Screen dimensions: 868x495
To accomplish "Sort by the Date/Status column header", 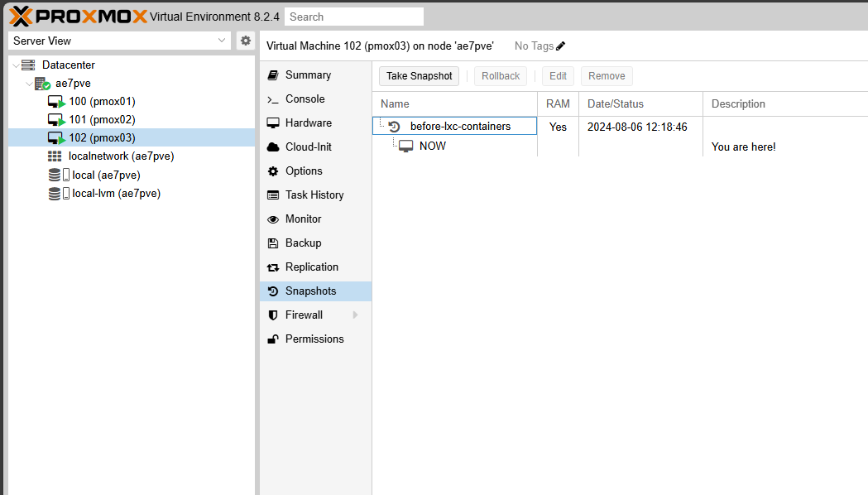I will (616, 103).
